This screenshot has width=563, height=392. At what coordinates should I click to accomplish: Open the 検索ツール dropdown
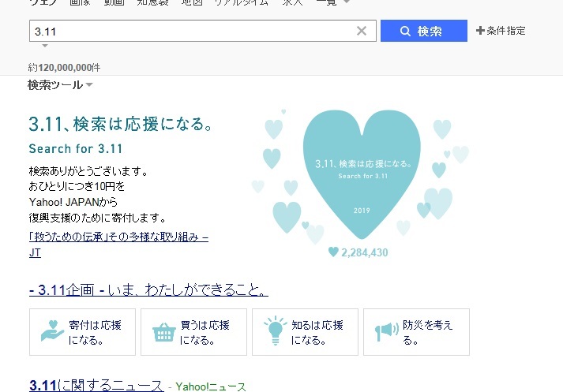pyautogui.click(x=60, y=85)
